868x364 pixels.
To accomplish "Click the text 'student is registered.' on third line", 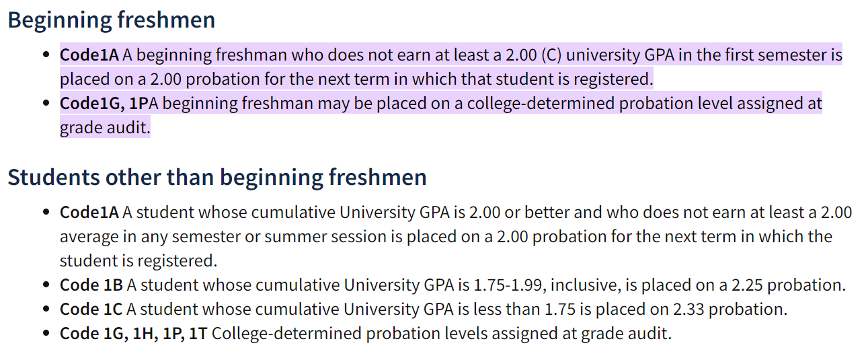I will pyautogui.click(x=139, y=261).
